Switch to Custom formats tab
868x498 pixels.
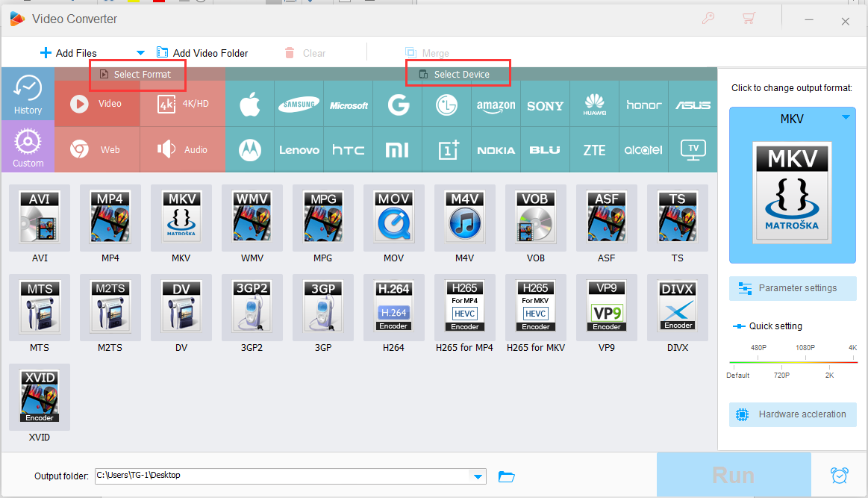28,147
